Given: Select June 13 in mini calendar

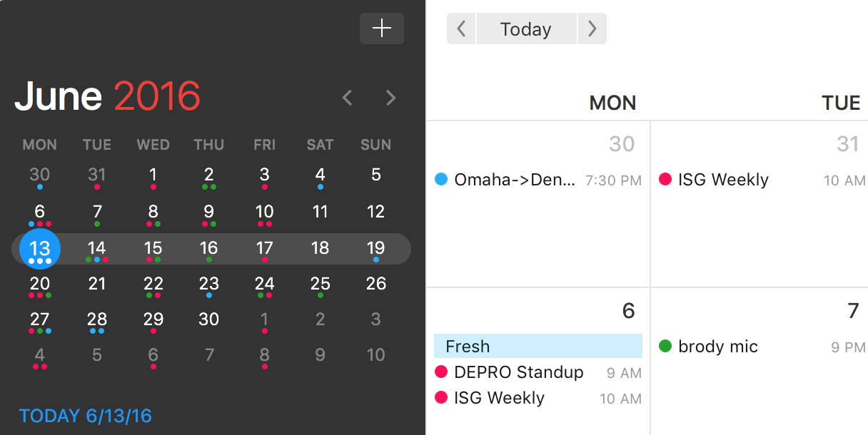Looking at the screenshot, I should [x=40, y=249].
